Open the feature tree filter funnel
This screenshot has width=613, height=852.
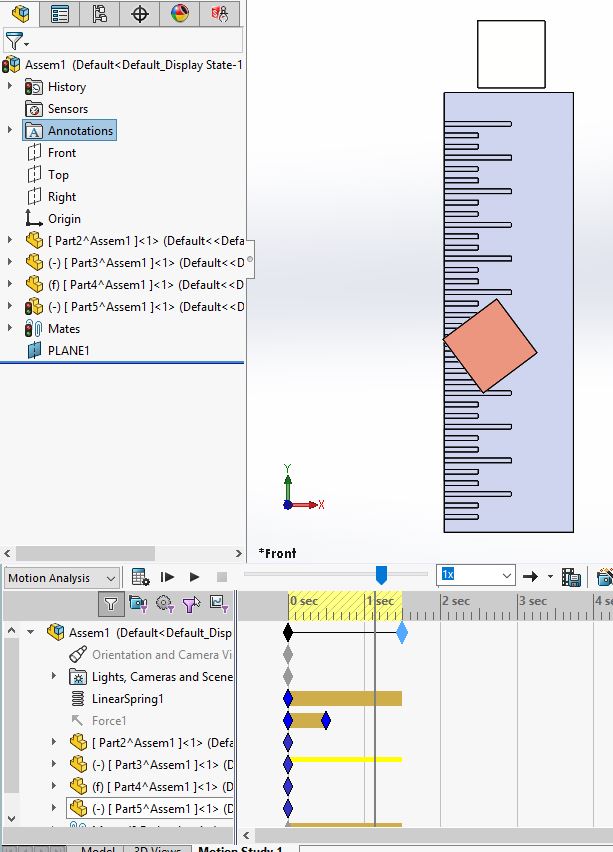point(15,41)
